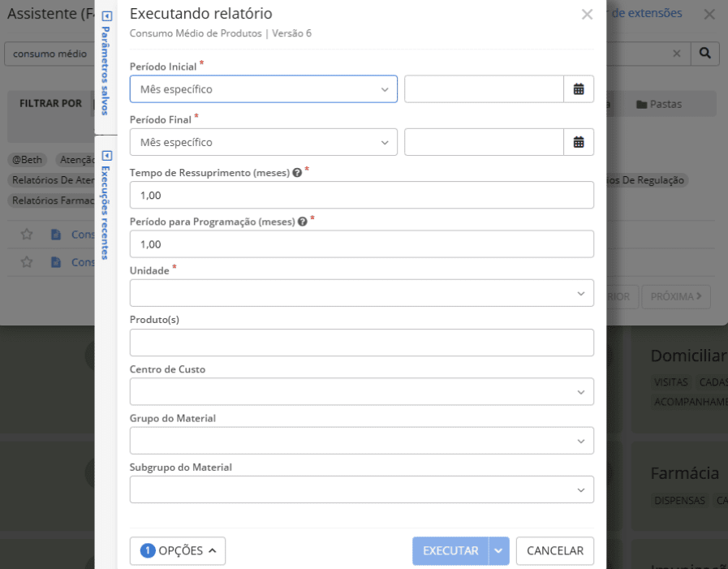Favorite the first report with star icon
This screenshot has width=728, height=569.
(27, 235)
